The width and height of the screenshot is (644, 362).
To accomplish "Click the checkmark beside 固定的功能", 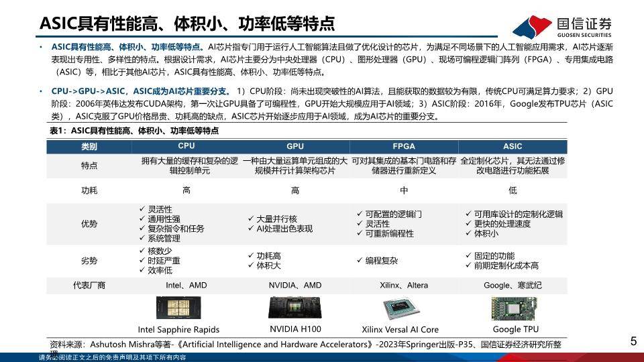I will coord(469,255).
